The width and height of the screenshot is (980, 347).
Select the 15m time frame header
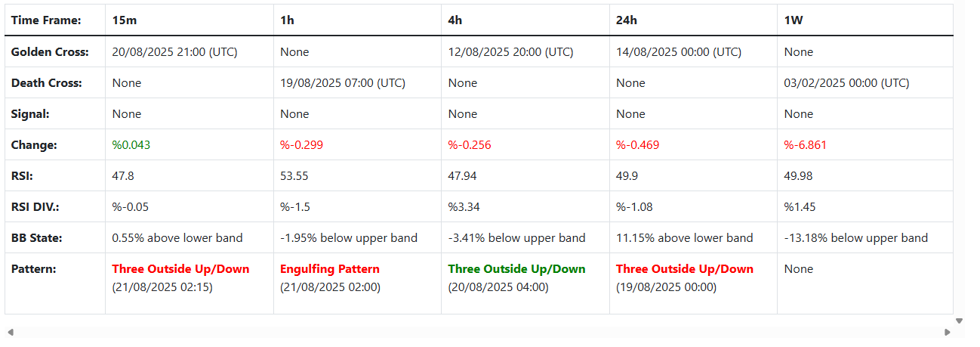coord(119,20)
